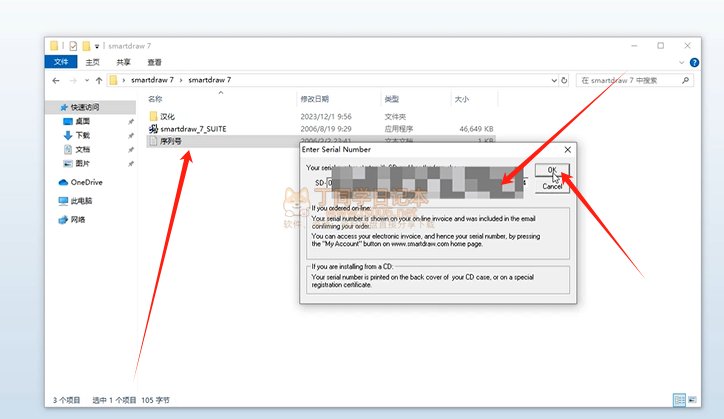This screenshot has width=724, height=419.
Task: Select the 汉化 folder
Action: click(x=167, y=116)
